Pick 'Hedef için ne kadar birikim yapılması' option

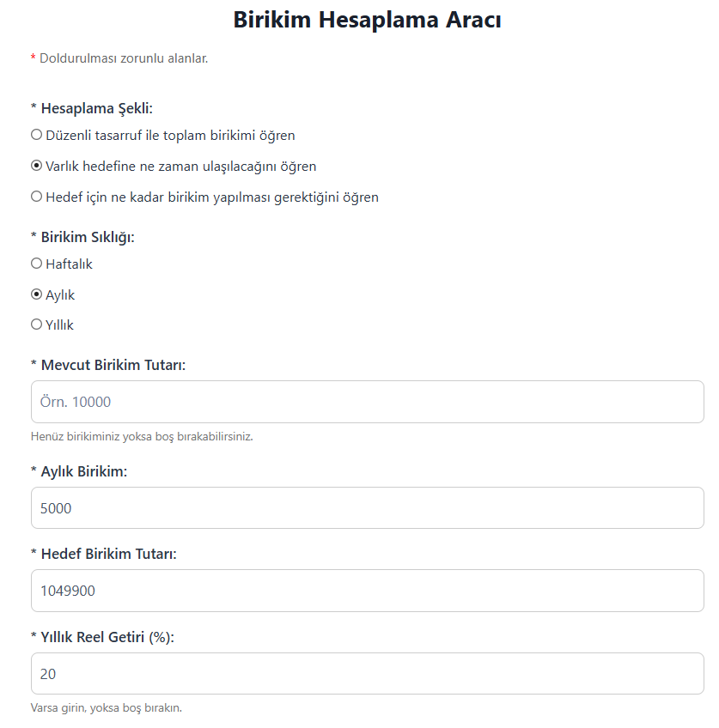pos(36,197)
